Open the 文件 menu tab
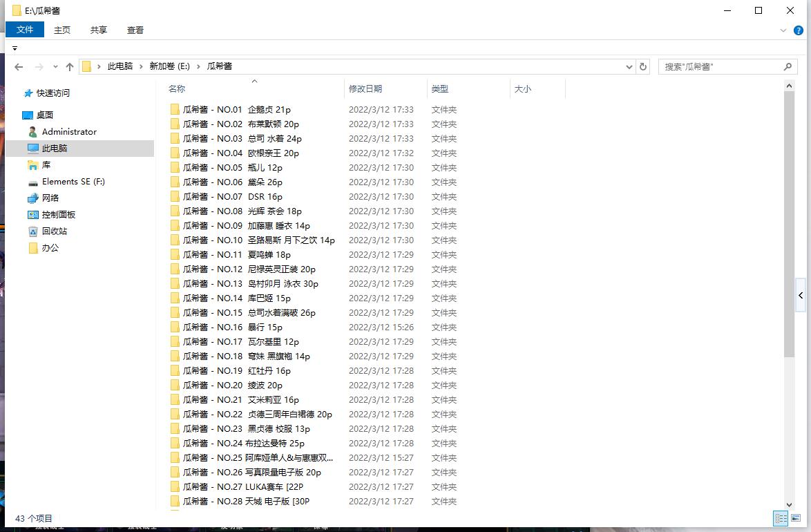811x532 pixels. coord(25,30)
